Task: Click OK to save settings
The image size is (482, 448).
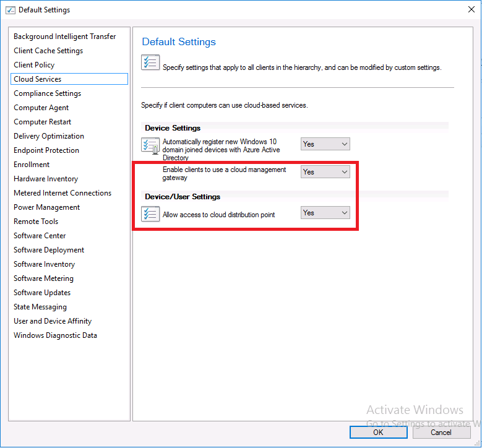Action: [379, 433]
